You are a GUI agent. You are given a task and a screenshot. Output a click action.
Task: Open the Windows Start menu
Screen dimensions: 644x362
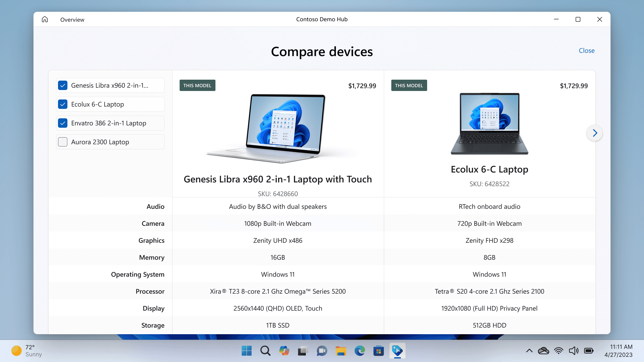(x=247, y=351)
